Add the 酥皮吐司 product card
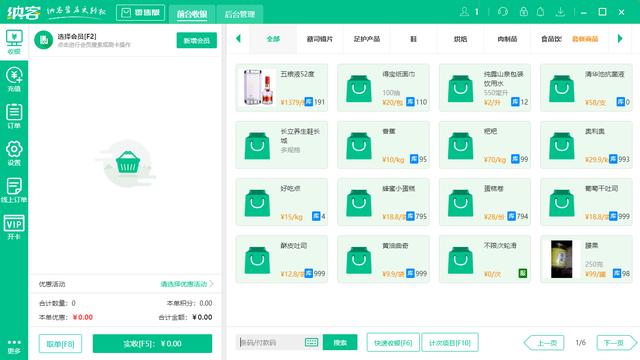Image resolution: width=640 pixels, height=360 pixels. coord(282,259)
